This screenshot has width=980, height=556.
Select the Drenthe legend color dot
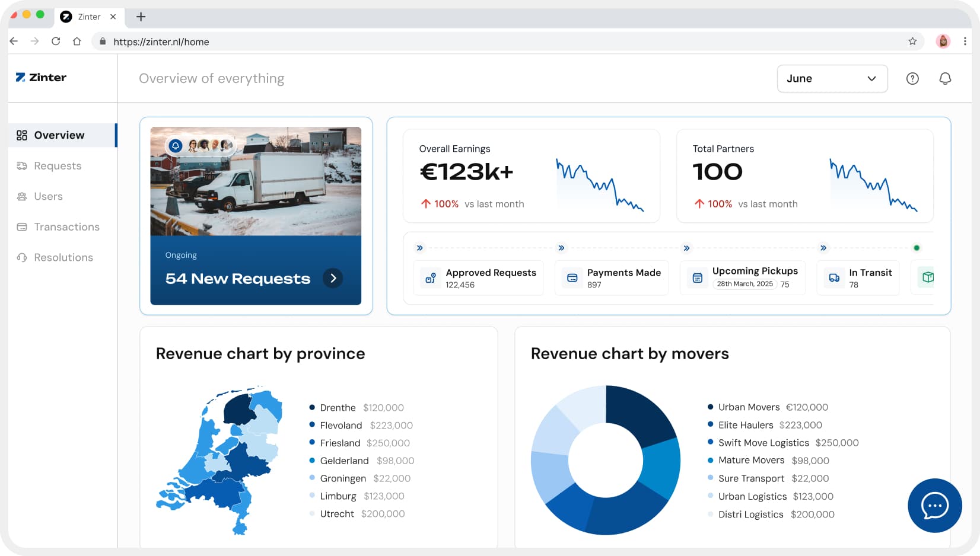pyautogui.click(x=311, y=407)
